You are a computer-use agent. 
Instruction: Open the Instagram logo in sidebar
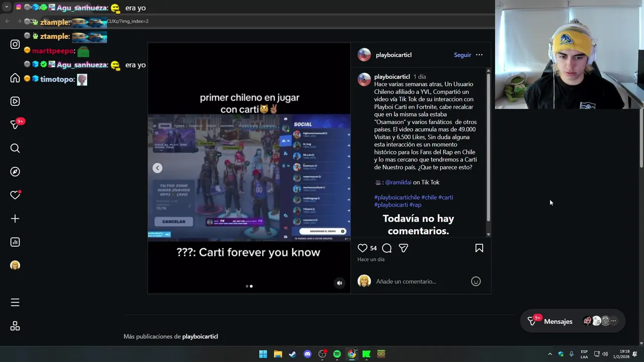15,44
